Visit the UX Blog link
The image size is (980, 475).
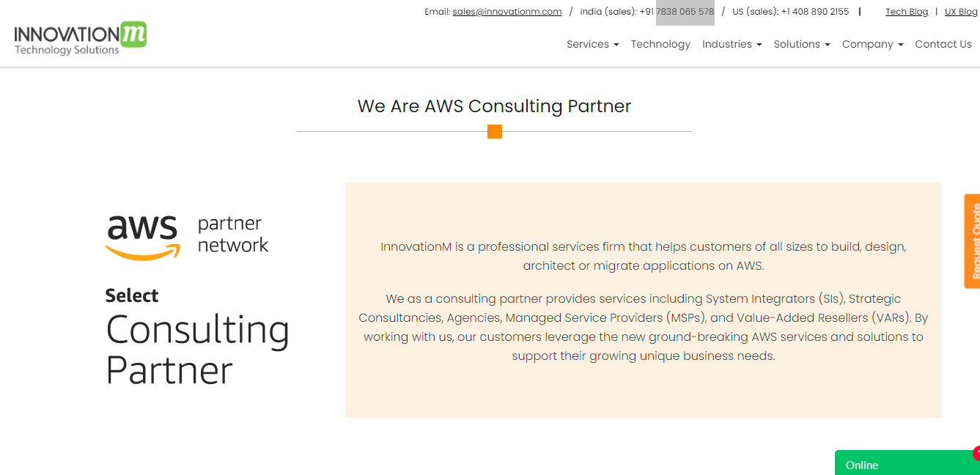tap(960, 12)
